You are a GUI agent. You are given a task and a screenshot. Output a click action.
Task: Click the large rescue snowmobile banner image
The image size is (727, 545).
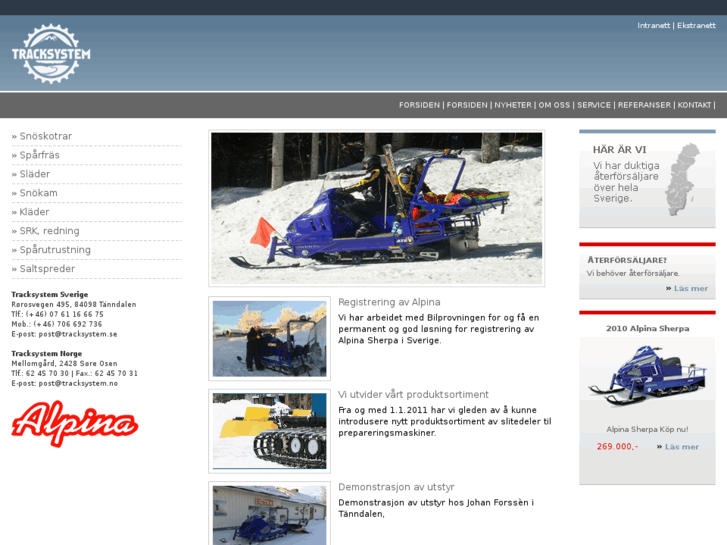click(x=376, y=208)
